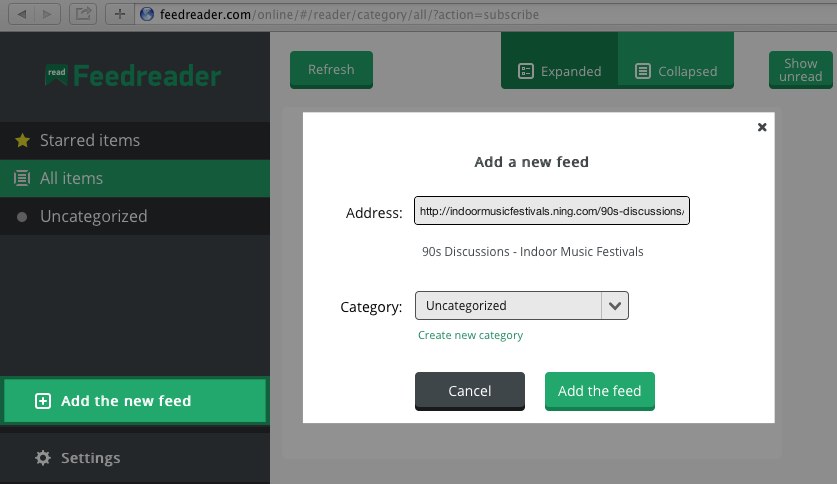Click the Refresh button
Image resolution: width=837 pixels, height=484 pixels.
[331, 70]
